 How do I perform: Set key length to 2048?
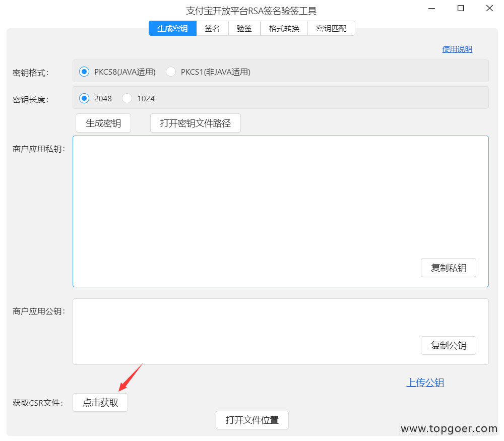[x=84, y=98]
